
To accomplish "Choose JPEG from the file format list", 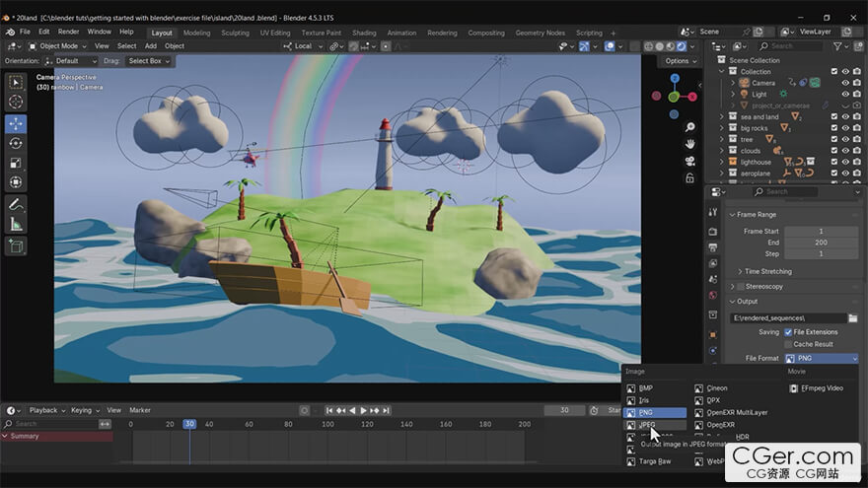I will [647, 425].
